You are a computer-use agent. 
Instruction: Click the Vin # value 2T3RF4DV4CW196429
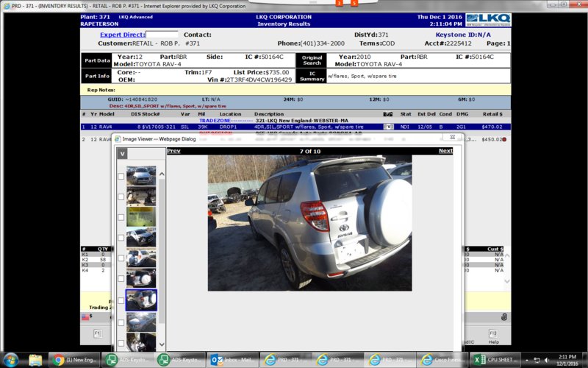[x=259, y=79]
